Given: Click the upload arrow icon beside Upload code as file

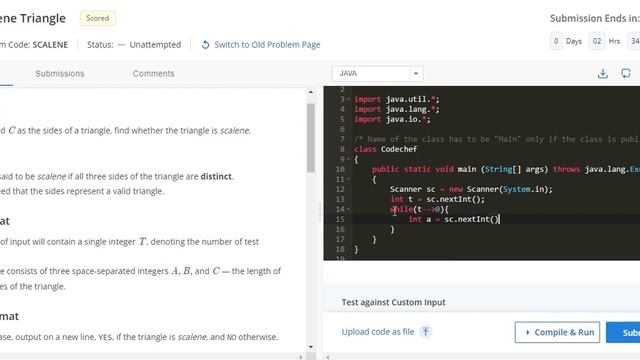Looking at the screenshot, I should (x=425, y=332).
